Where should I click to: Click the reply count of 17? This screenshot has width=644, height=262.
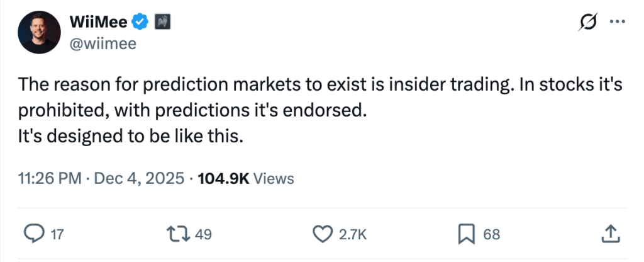(x=57, y=235)
